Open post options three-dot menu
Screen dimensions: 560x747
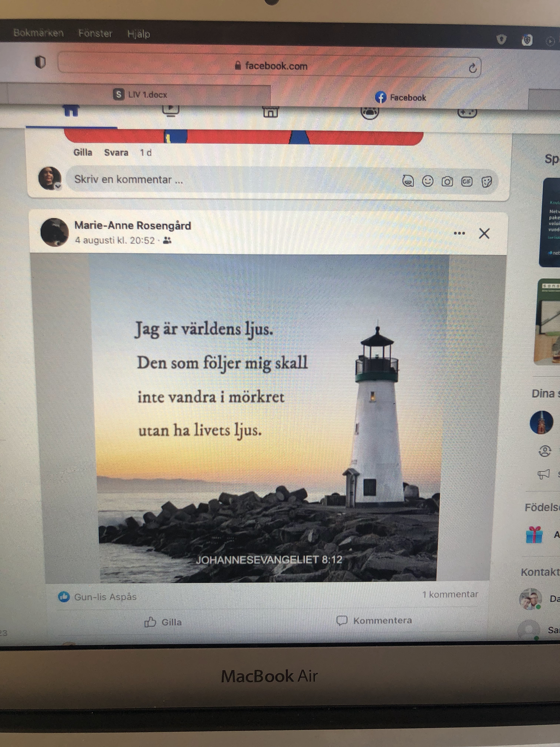[x=459, y=233]
